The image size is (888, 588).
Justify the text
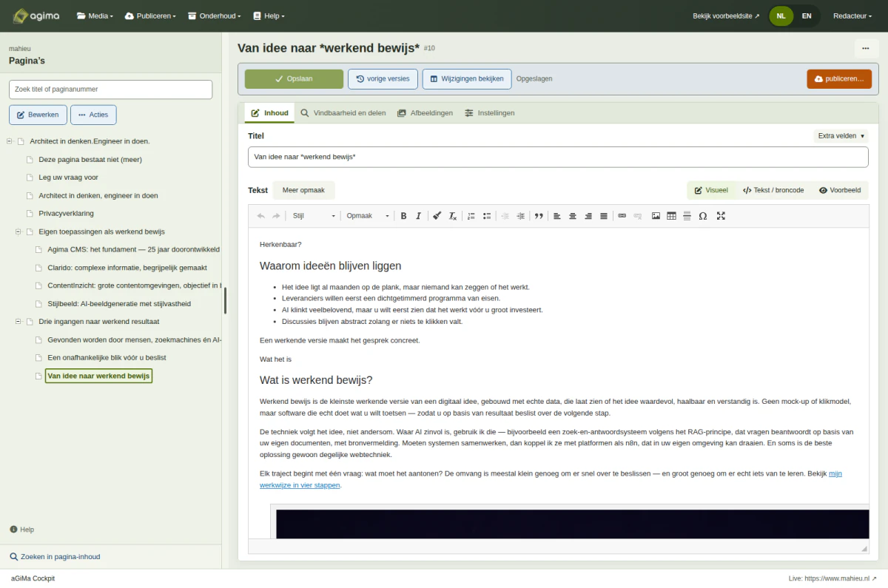604,216
